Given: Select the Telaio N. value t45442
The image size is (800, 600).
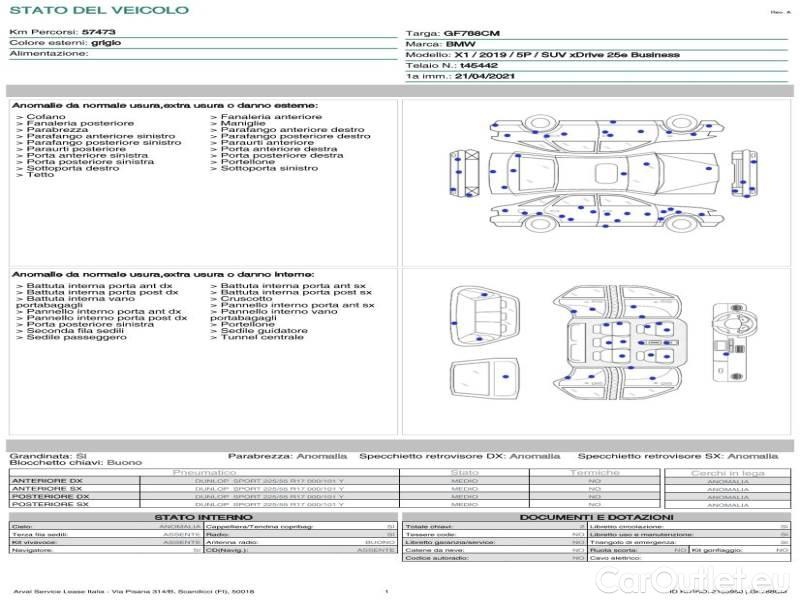Looking at the screenshot, I should click(x=479, y=65).
